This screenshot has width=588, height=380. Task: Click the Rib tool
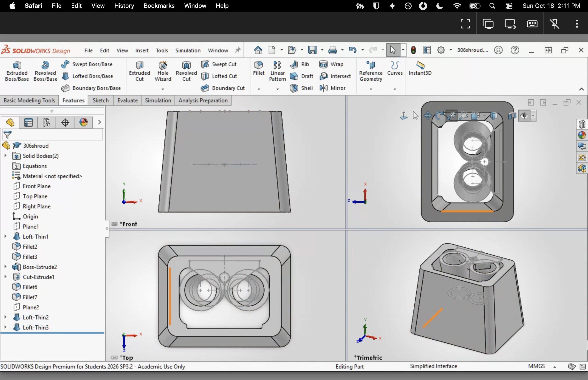click(300, 64)
